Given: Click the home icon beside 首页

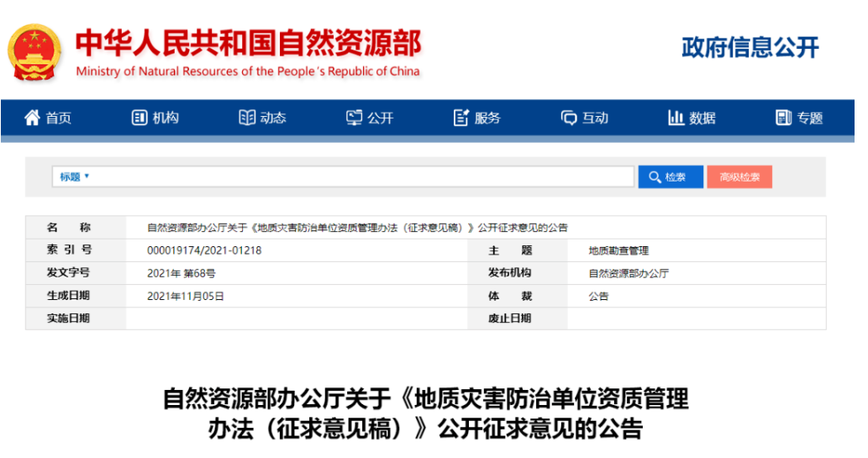Looking at the screenshot, I should click(x=33, y=118).
